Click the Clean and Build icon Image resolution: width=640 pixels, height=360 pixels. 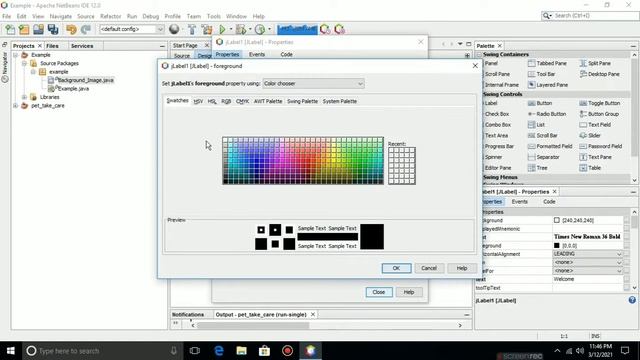tap(207, 29)
